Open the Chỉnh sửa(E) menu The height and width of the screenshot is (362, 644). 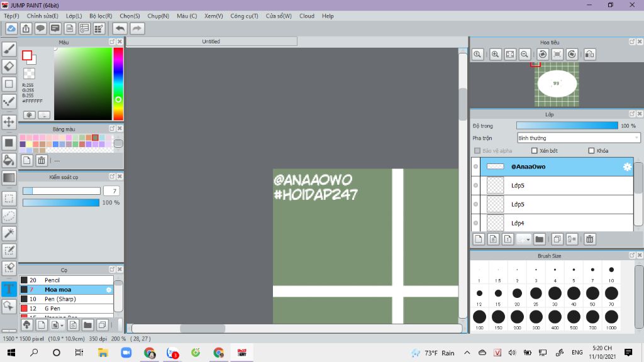42,16
